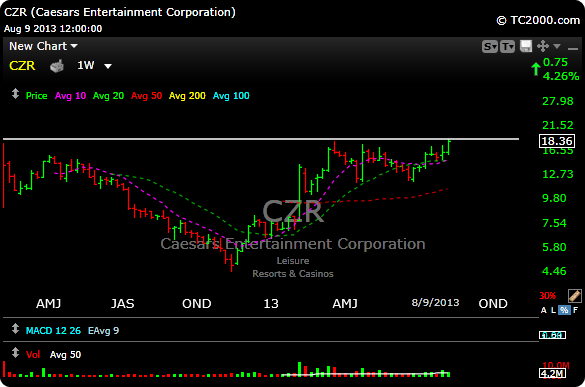Click the Aug 9 2013 12:00:00 timestamp
585x387 pixels.
[x=53, y=29]
